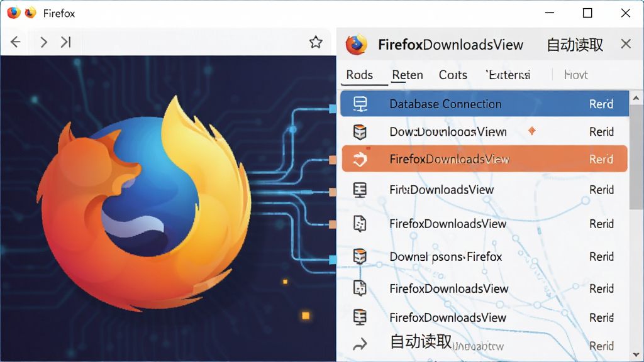This screenshot has width=644, height=362.
Task: Click the Firefox icon in title bar
Action: [14, 13]
